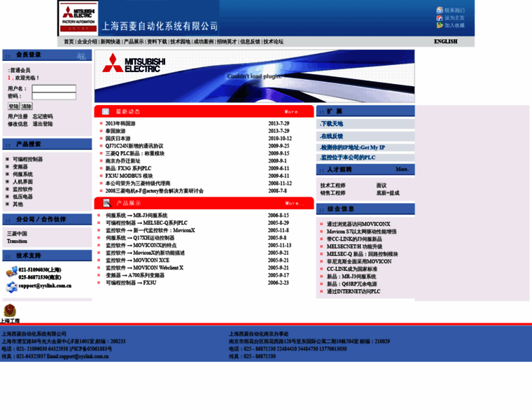
Task: Click More in 最新动态 header
Action: tap(293, 111)
